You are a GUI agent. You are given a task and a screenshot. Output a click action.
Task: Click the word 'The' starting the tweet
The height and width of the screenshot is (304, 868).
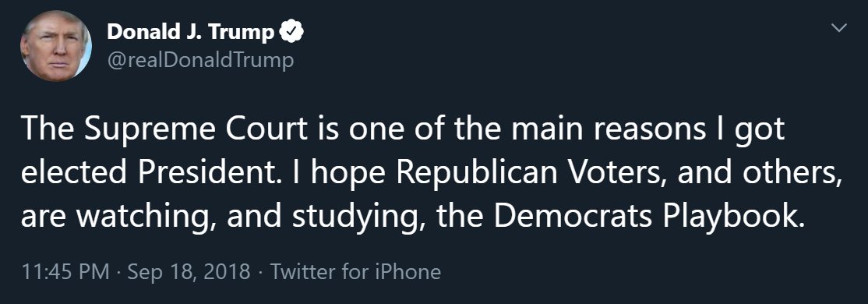[49, 130]
